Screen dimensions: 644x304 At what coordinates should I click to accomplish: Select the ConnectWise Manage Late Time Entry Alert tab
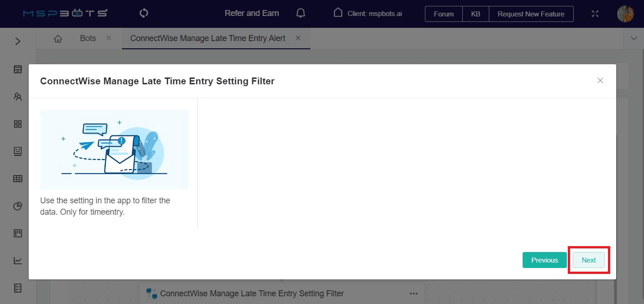(207, 38)
